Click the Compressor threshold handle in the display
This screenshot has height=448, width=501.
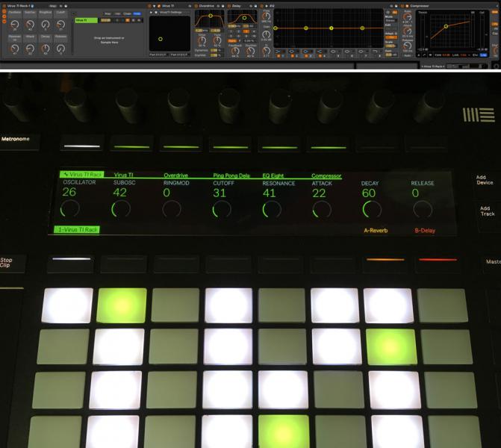(x=446, y=26)
